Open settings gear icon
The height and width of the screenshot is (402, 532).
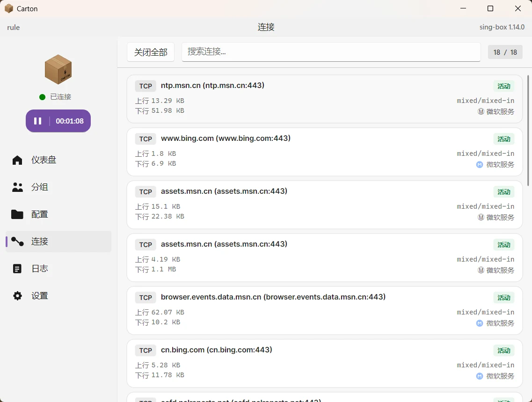17,295
